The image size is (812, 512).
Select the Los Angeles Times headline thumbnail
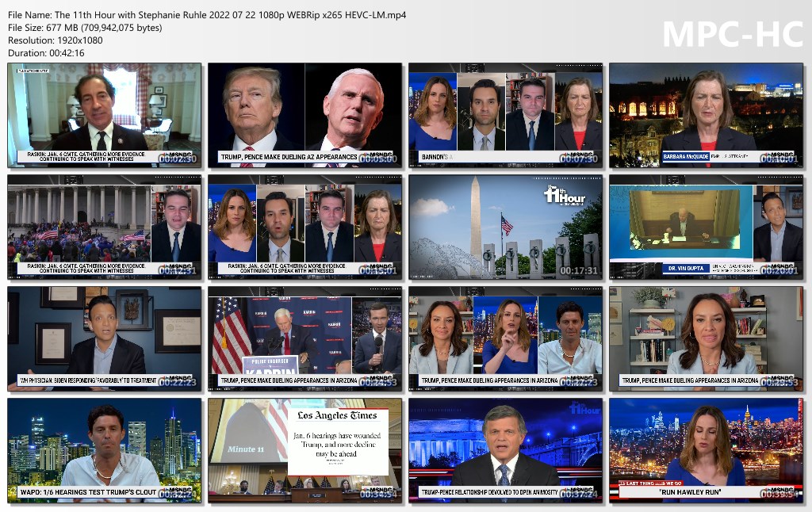[305, 451]
